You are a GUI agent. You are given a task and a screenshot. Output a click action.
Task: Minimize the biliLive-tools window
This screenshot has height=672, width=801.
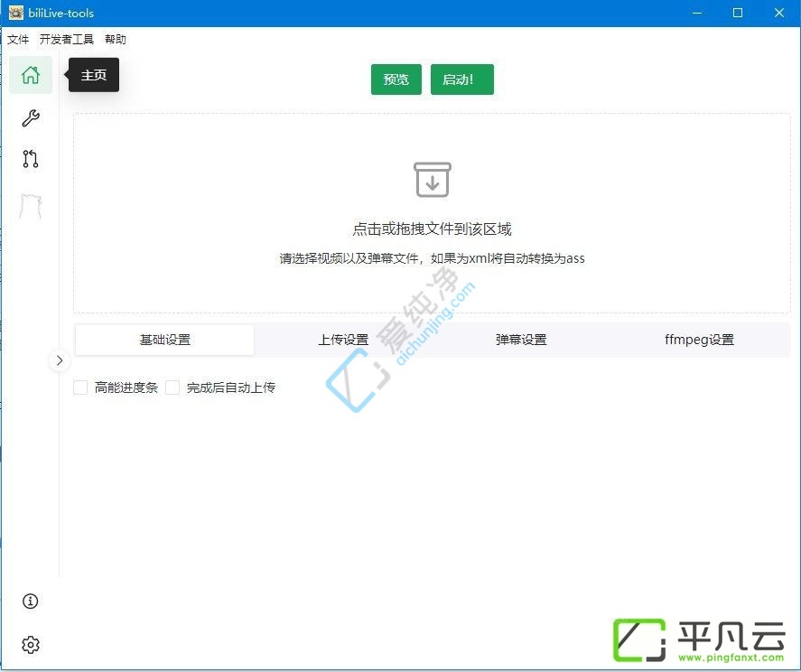(697, 13)
